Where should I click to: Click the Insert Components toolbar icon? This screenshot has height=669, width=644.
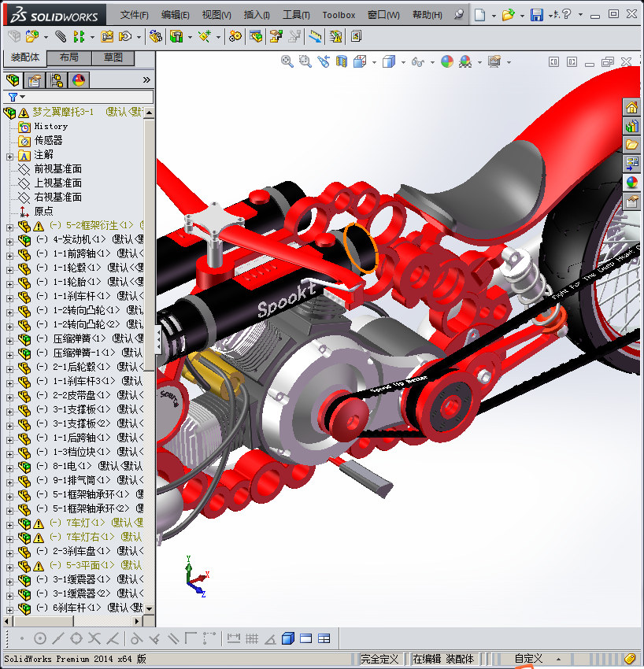31,37
